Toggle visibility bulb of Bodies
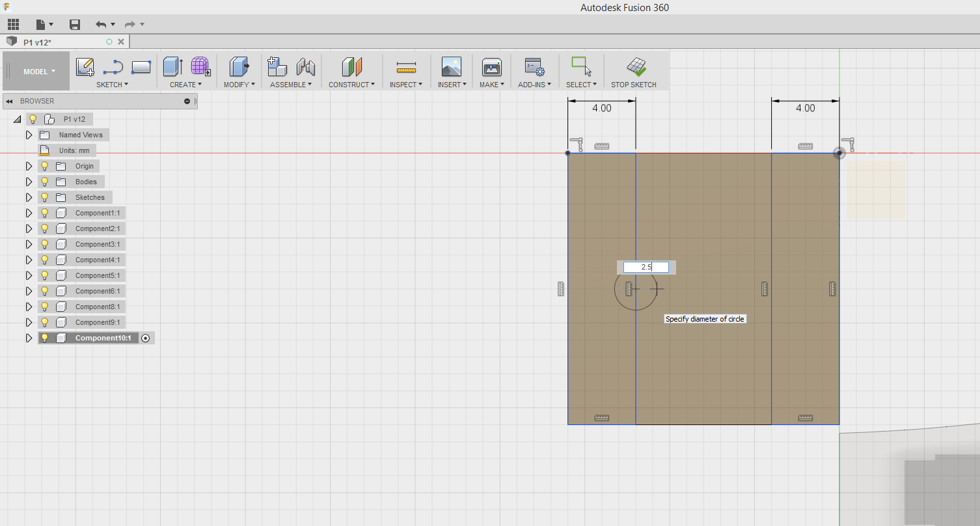 (x=45, y=182)
